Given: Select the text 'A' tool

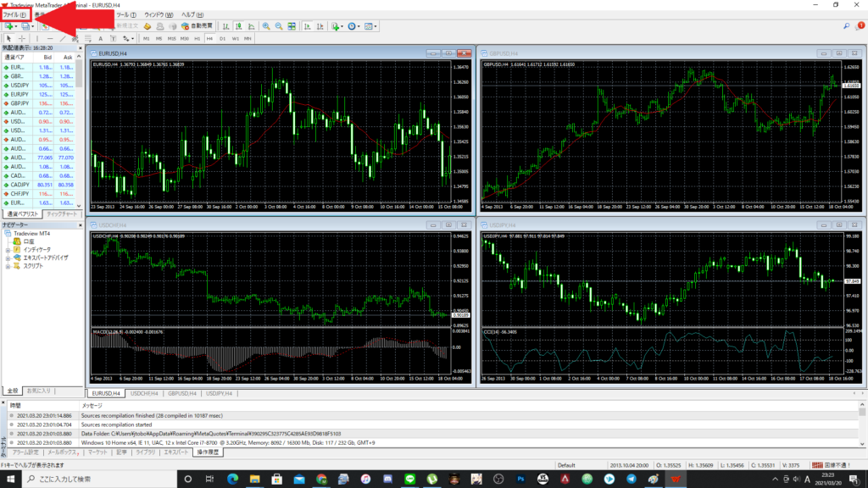Looking at the screenshot, I should pyautogui.click(x=101, y=39).
